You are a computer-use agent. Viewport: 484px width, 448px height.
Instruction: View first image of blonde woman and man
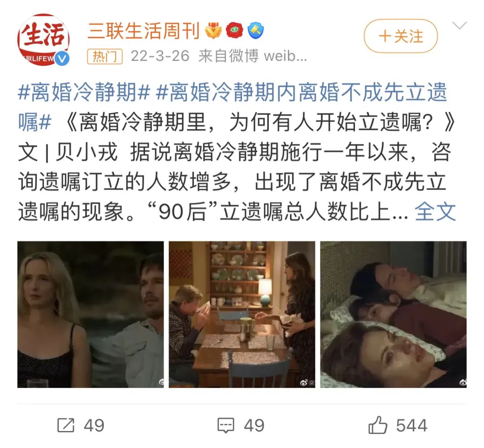coord(91,314)
